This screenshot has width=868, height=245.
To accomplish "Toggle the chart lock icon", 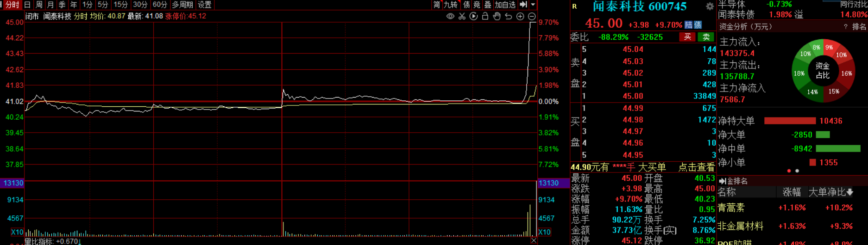I will pyautogui.click(x=485, y=16).
